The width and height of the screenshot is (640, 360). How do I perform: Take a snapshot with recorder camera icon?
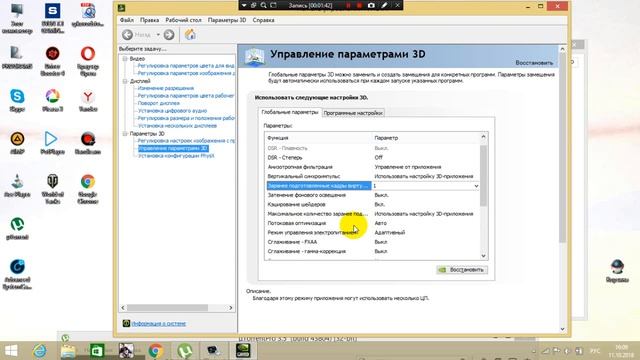tap(371, 5)
